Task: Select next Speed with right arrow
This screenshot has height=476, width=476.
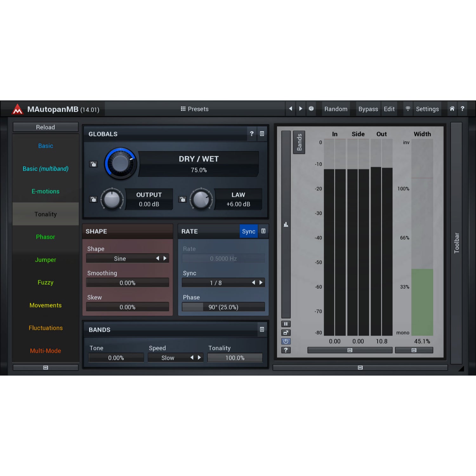Action: (x=199, y=358)
